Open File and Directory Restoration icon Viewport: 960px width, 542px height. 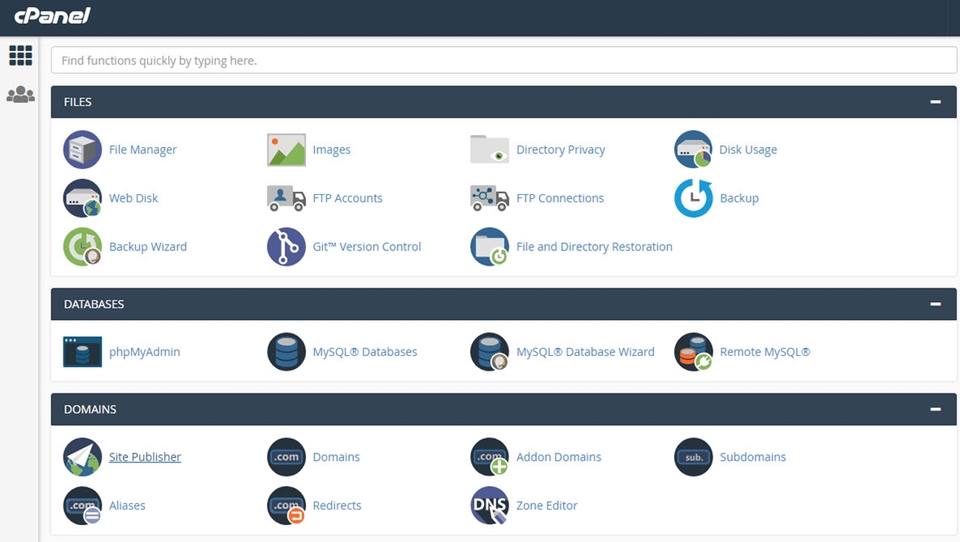[x=489, y=246]
